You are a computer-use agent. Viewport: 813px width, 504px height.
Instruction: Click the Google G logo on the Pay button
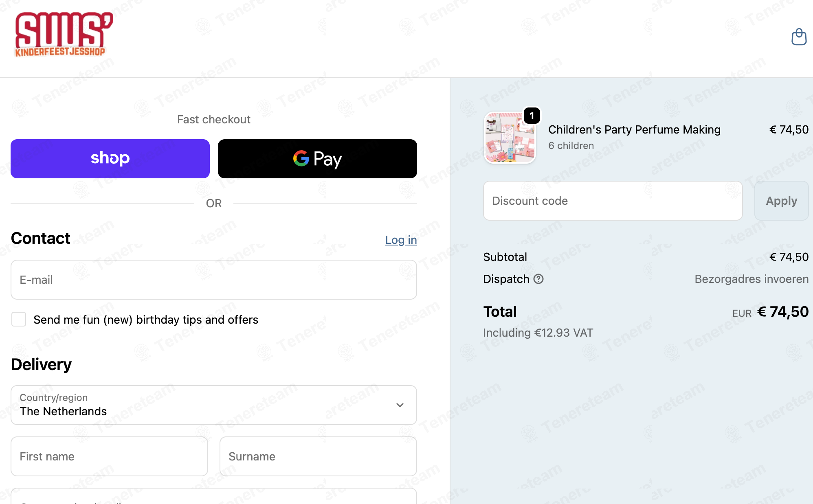tap(301, 158)
